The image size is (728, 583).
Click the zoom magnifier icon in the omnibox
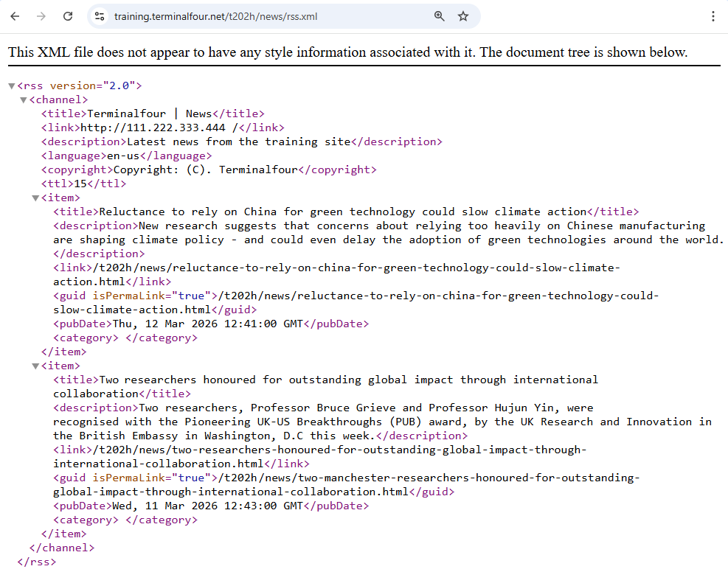(x=439, y=15)
